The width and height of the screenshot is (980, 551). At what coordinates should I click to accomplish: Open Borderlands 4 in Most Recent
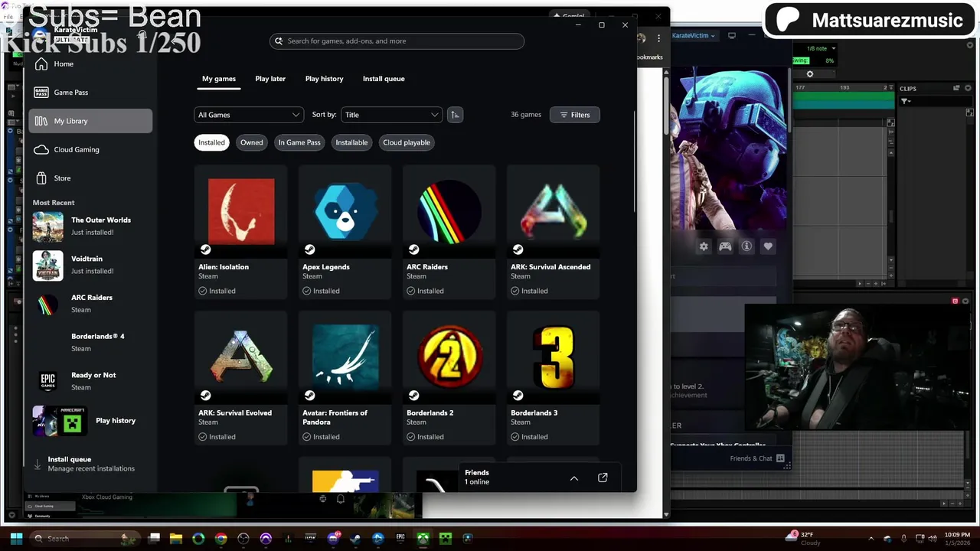[x=90, y=342]
